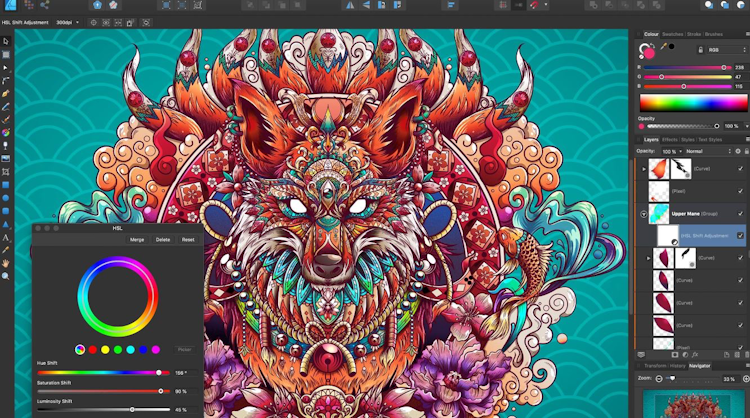Expand the masked Curve layer below HSL
Screen dimensions: 750x418
(648, 258)
